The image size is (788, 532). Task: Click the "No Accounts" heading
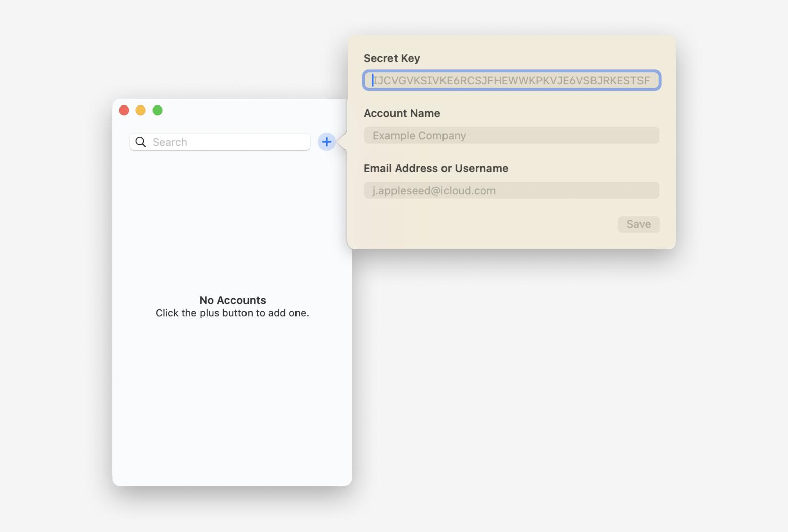click(232, 300)
